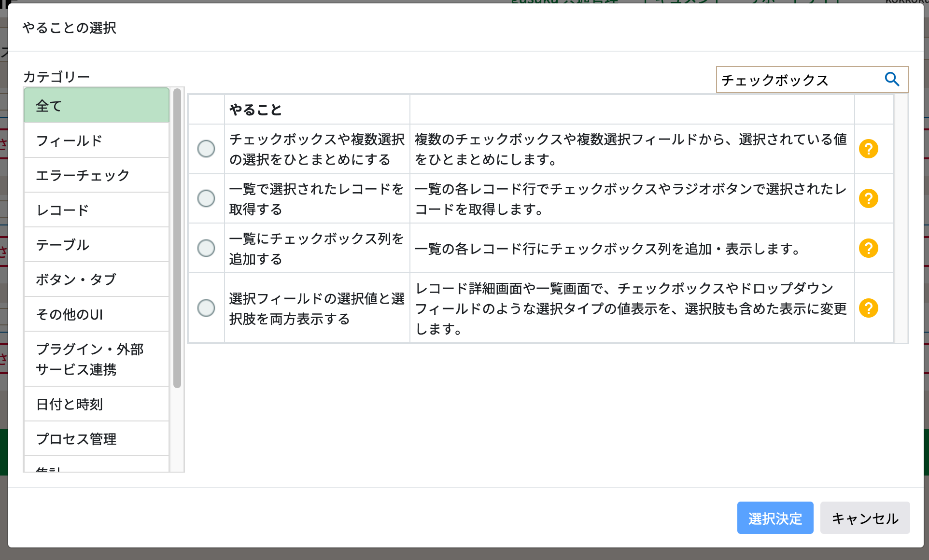
Task: Click the 選択決定 button
Action: 775,518
